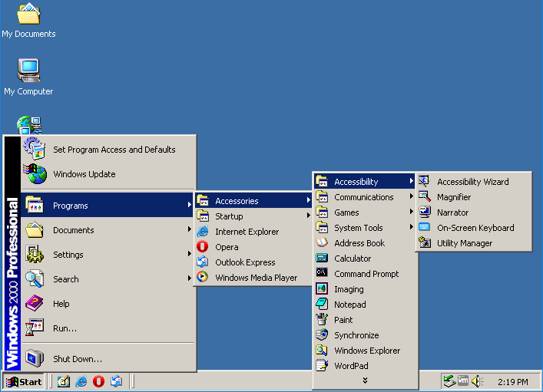Click the Synchronize icon
Image resolution: width=543 pixels, height=392 pixels.
pyautogui.click(x=322, y=335)
